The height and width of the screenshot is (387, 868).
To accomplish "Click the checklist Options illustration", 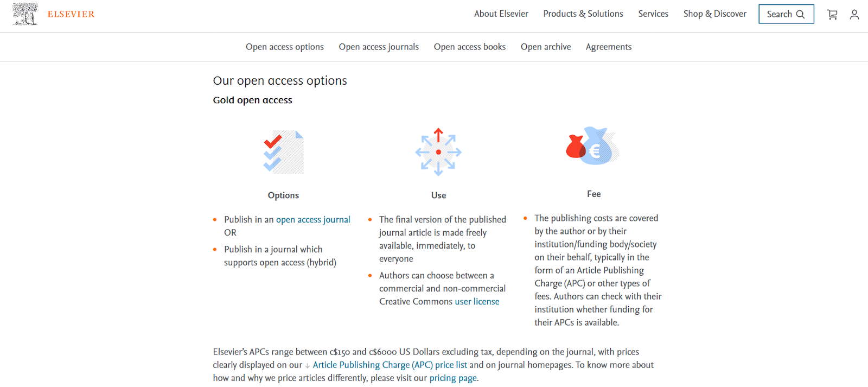I will point(283,152).
